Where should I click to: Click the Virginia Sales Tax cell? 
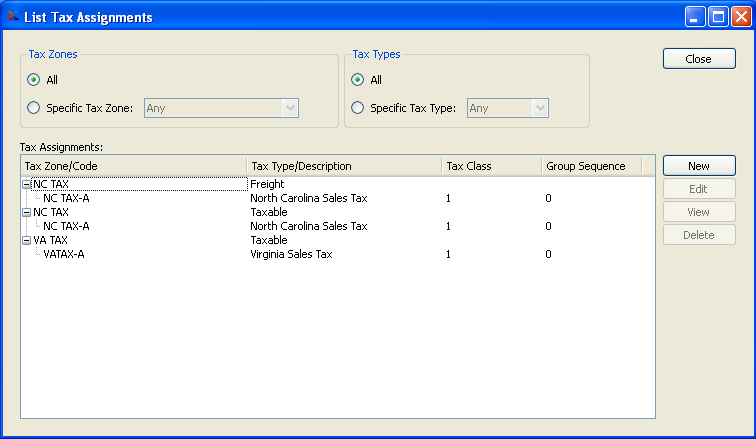tap(291, 254)
